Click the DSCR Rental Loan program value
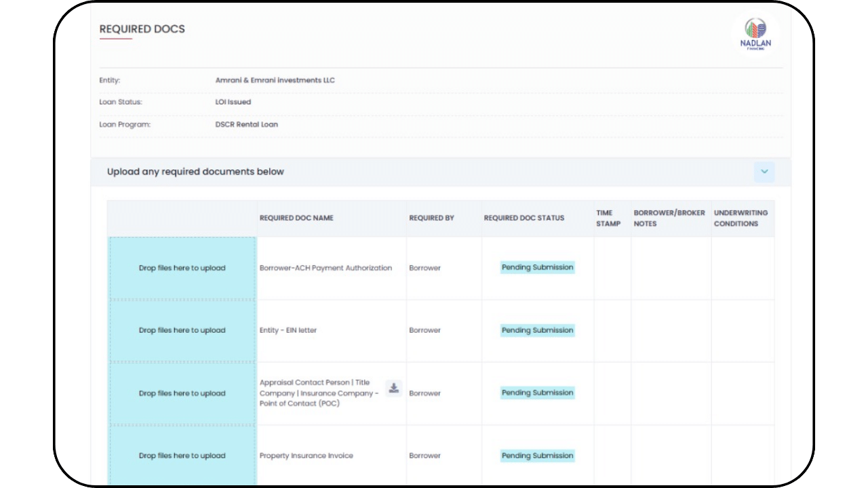 pos(246,125)
